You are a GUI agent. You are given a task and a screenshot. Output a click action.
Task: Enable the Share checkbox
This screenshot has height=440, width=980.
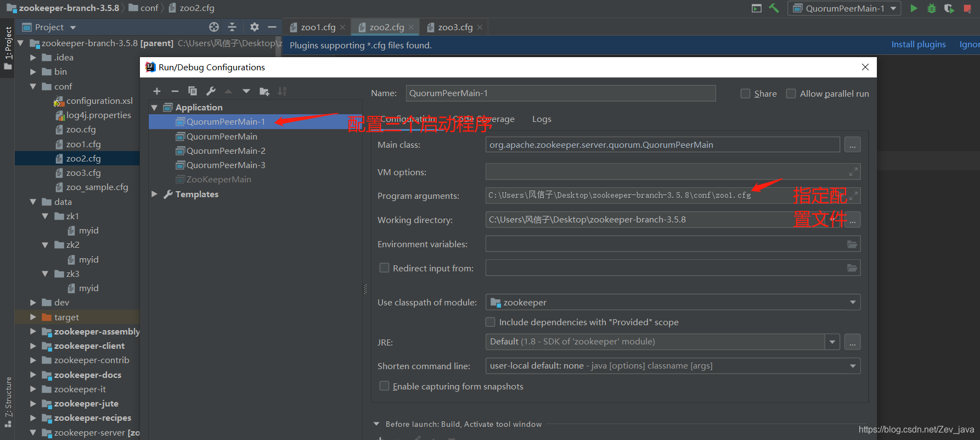tap(745, 93)
